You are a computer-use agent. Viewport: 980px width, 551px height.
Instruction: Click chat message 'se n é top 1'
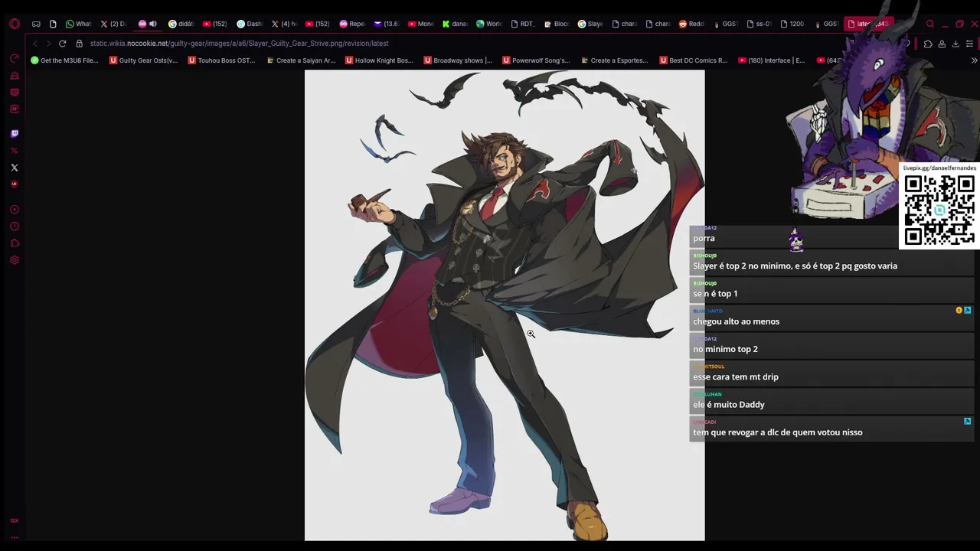click(x=715, y=294)
